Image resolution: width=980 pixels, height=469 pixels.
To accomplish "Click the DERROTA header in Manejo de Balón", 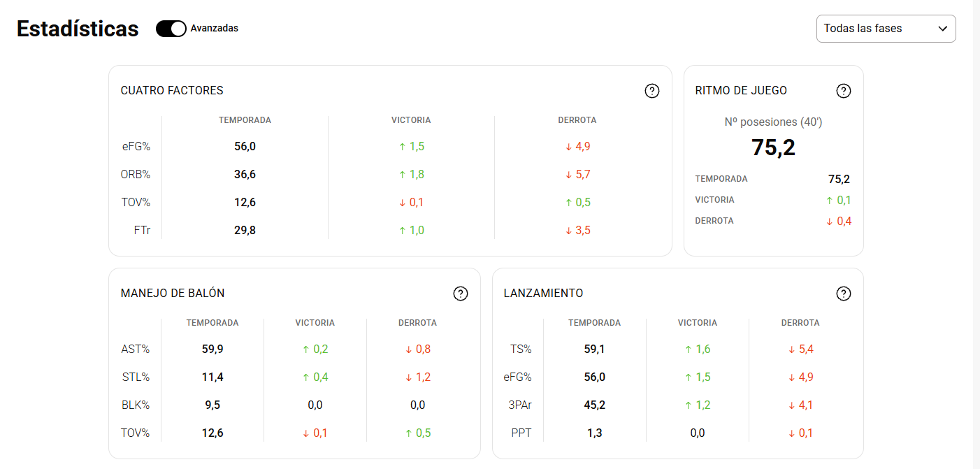I will 417,323.
